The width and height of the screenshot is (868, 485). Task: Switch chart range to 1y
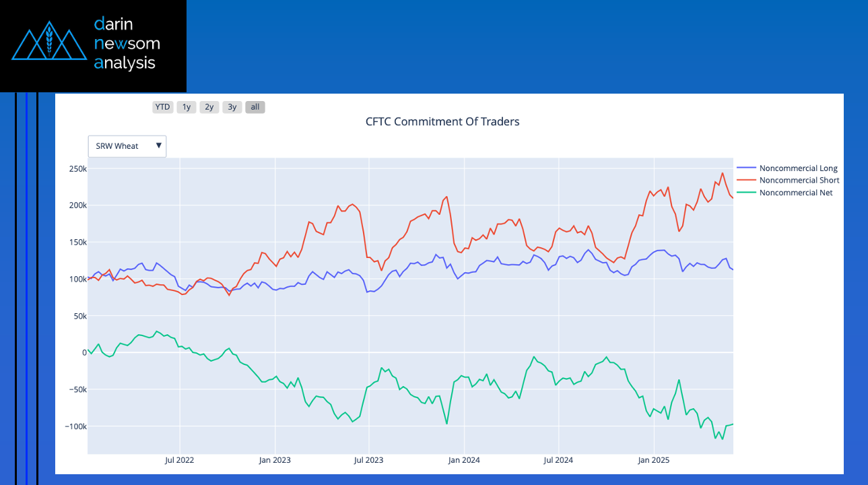click(x=187, y=107)
